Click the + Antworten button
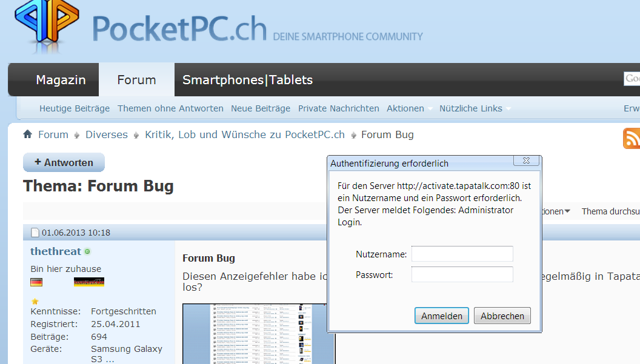The image size is (640, 364). click(x=64, y=162)
